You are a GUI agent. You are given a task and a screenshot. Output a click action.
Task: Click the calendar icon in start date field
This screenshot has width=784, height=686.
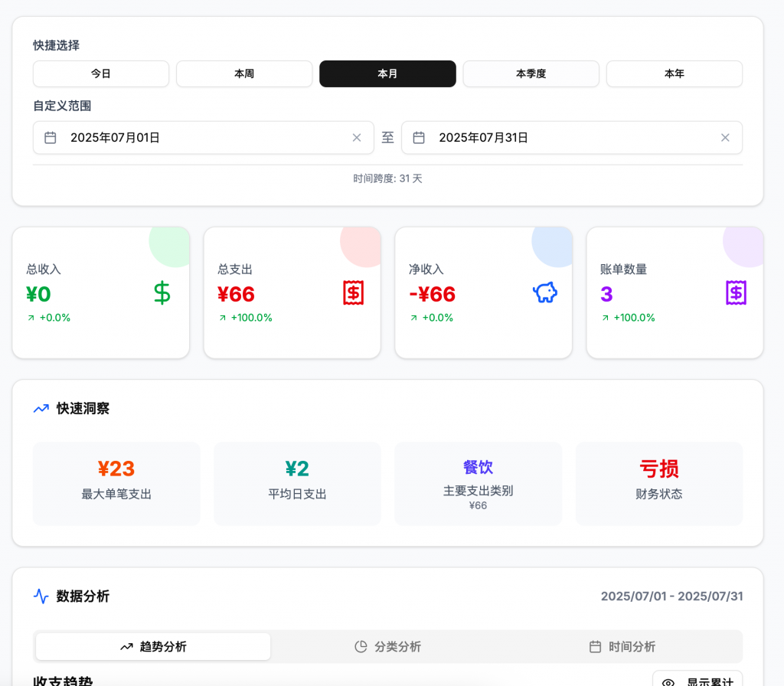click(x=51, y=138)
